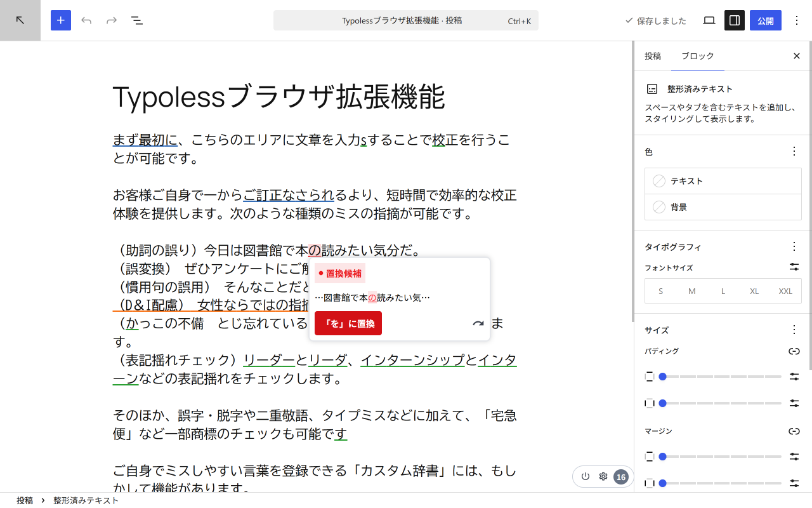Open the editor options three-dot menu
This screenshot has height=508, width=812.
[797, 20]
